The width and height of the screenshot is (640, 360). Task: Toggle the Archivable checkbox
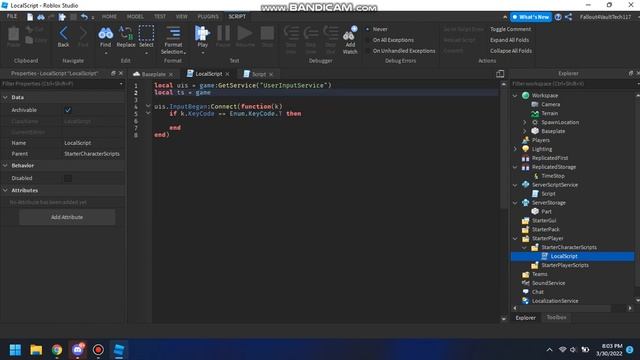click(x=68, y=110)
